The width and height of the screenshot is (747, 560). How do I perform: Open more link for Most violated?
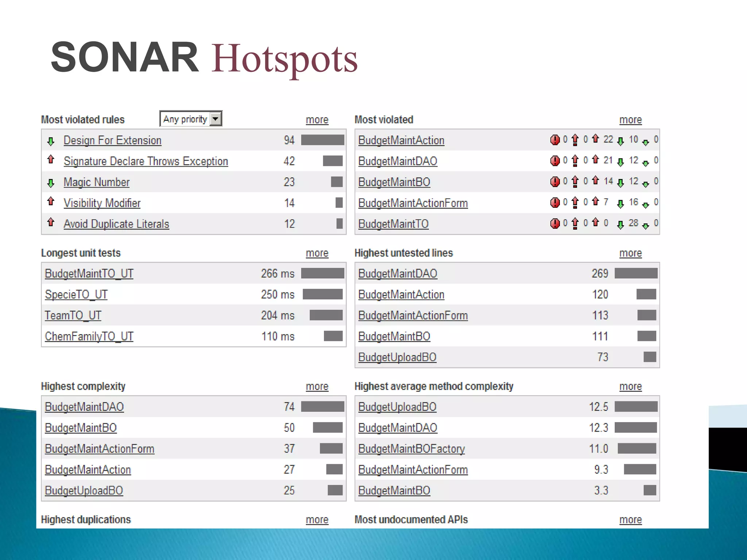(x=631, y=120)
